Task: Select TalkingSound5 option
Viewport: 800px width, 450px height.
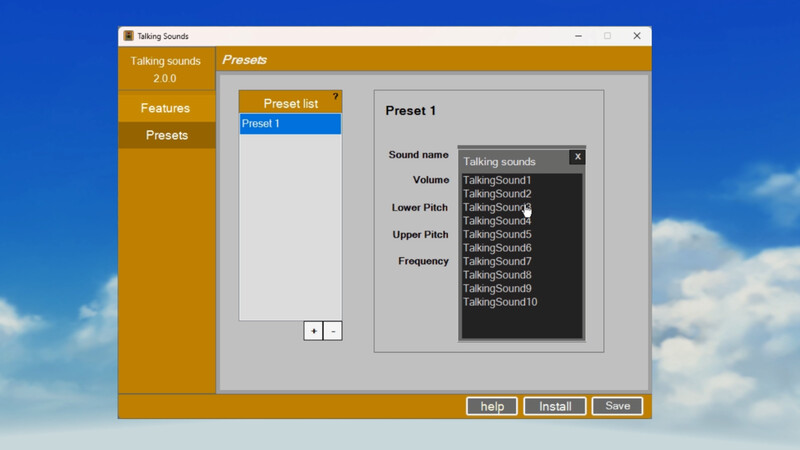Action: tap(497, 234)
